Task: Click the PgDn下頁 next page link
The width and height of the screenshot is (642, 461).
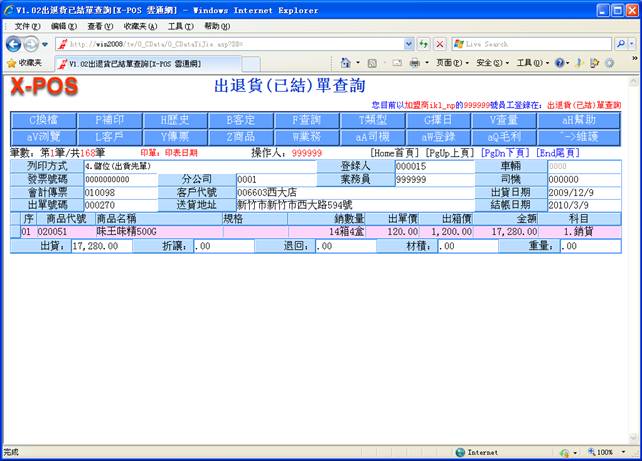Action: click(506, 153)
